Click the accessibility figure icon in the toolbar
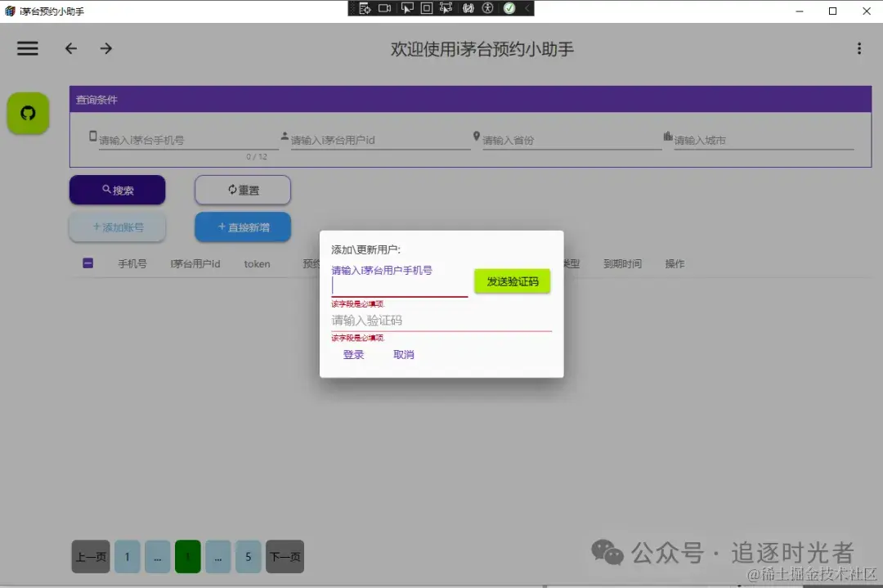883x588 pixels. 488,8
